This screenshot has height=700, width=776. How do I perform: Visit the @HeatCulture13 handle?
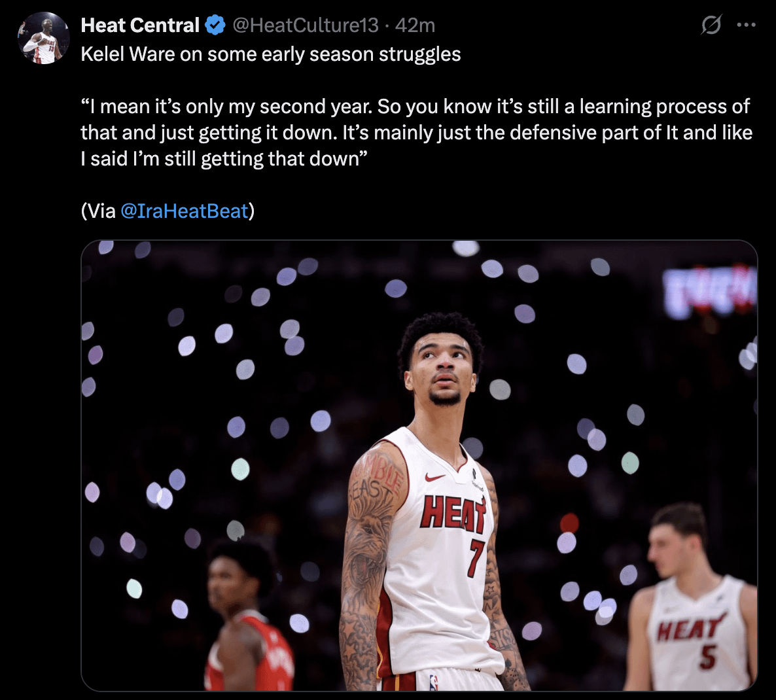pyautogui.click(x=306, y=26)
